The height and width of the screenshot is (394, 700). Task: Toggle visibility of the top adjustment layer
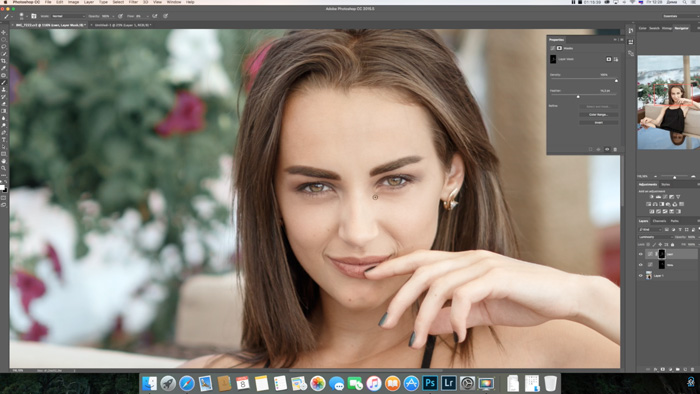click(x=641, y=254)
